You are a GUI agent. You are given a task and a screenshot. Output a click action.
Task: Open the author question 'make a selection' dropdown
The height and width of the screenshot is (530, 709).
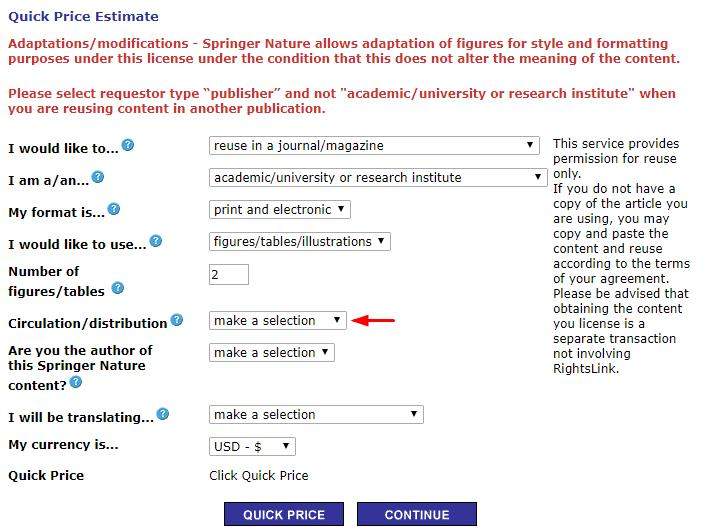[272, 353]
